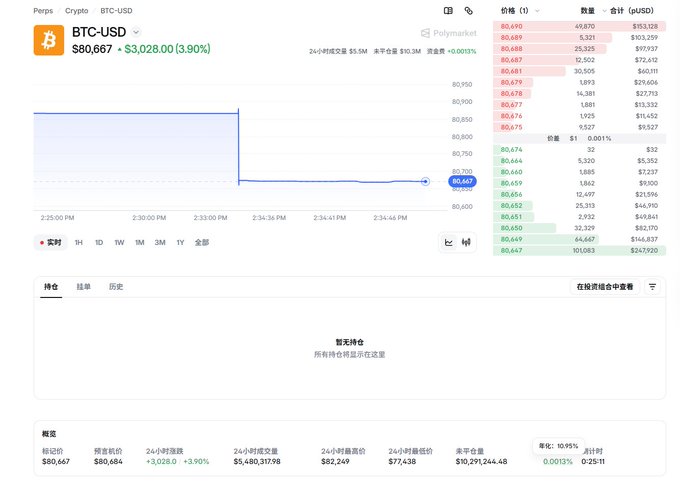Open the book/docs icon above chart
Viewport: 680px width, 491px height.
pos(448,11)
